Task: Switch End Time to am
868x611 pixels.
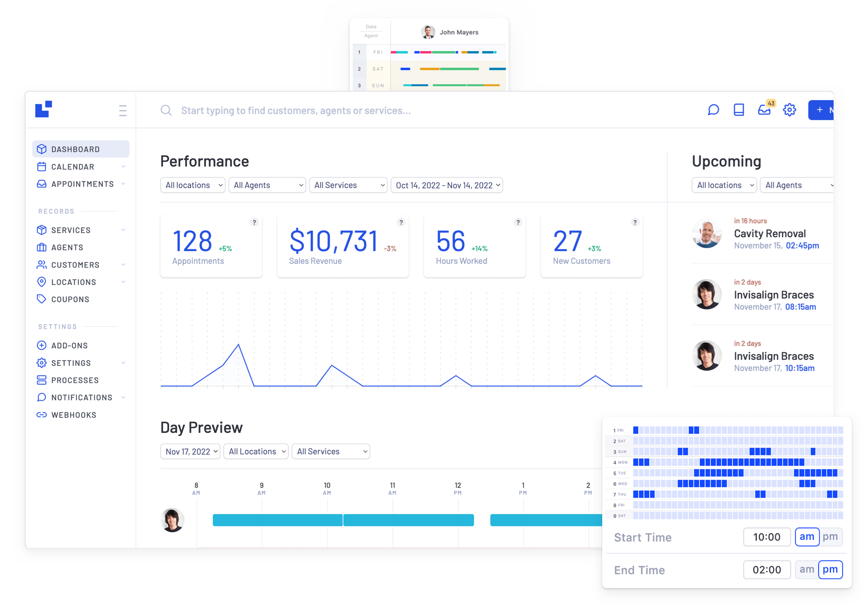Action: (x=806, y=569)
